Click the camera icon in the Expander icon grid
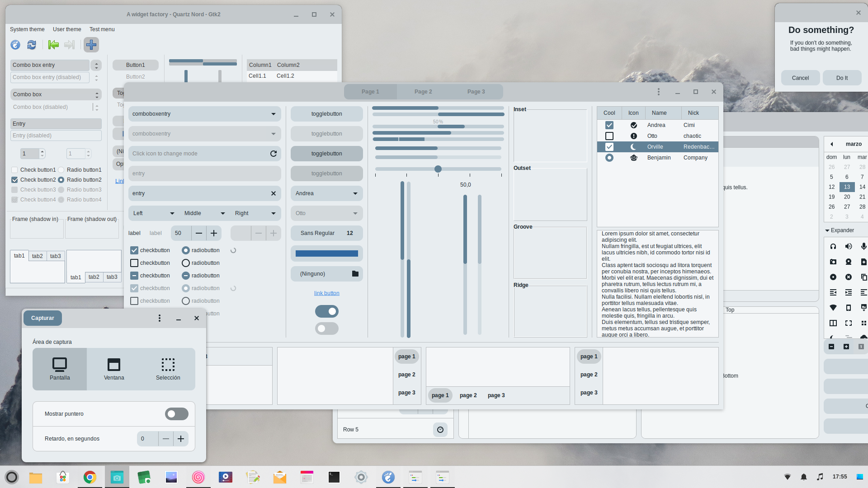 (x=833, y=262)
